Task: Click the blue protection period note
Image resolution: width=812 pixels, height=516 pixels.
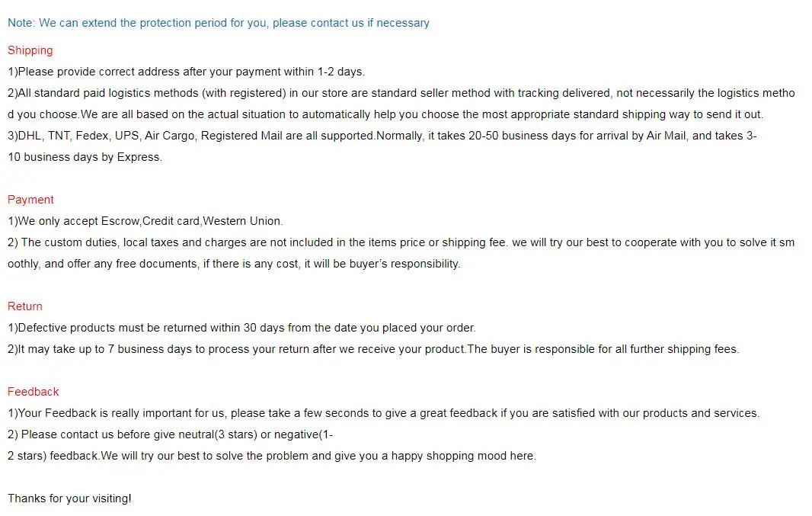Action: [x=218, y=23]
